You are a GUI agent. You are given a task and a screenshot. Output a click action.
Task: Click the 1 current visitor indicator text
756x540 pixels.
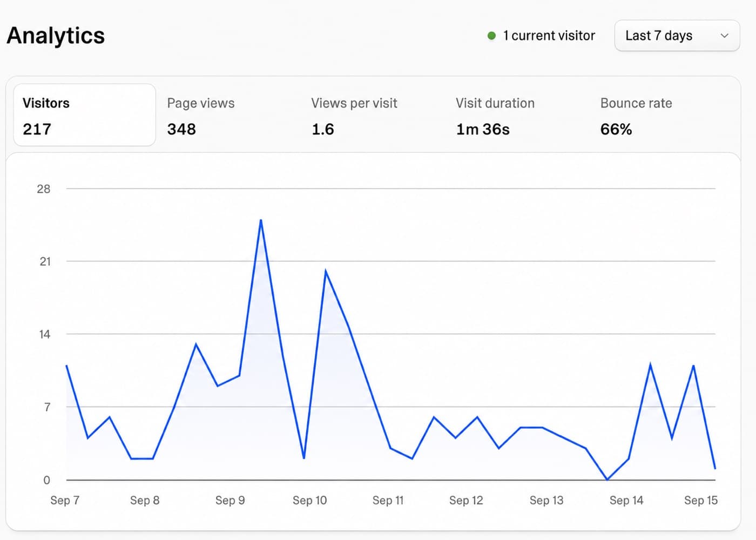click(549, 36)
